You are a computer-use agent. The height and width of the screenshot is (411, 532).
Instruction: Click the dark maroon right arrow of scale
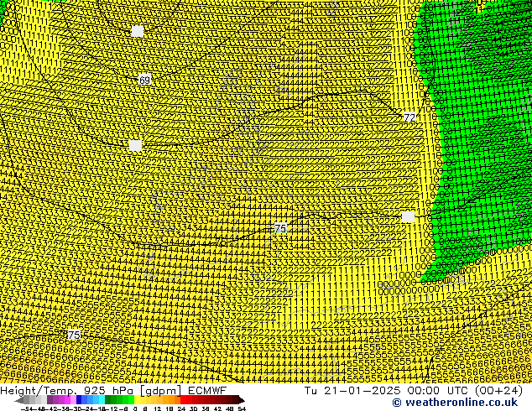[242, 400]
